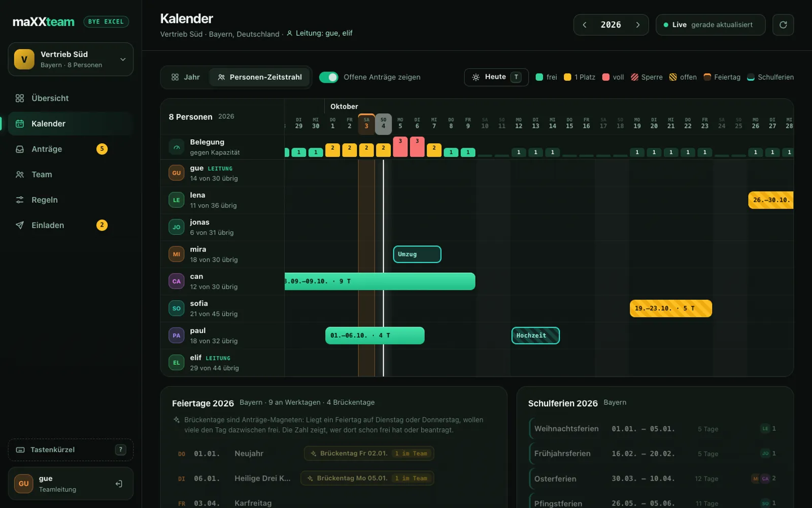
Task: Click the Osterferien school holiday row
Action: [655, 479]
